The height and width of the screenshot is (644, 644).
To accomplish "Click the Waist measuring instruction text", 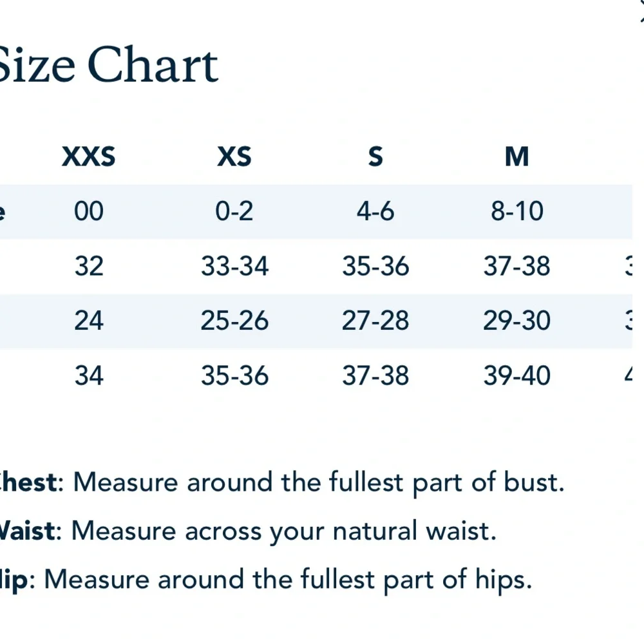I will pos(248,532).
